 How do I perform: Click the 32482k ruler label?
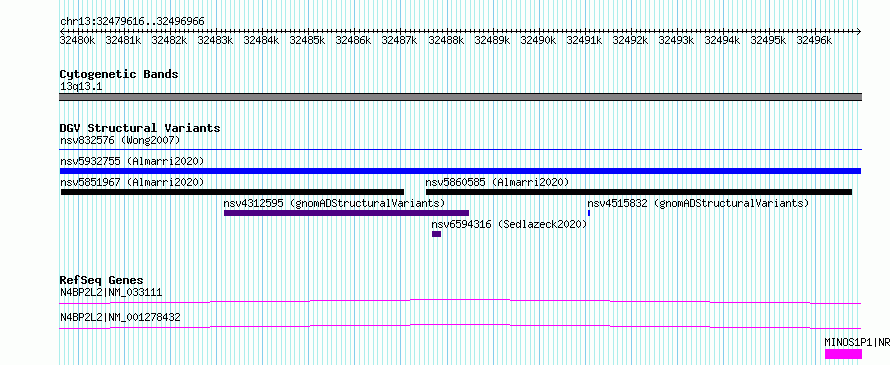point(169,40)
